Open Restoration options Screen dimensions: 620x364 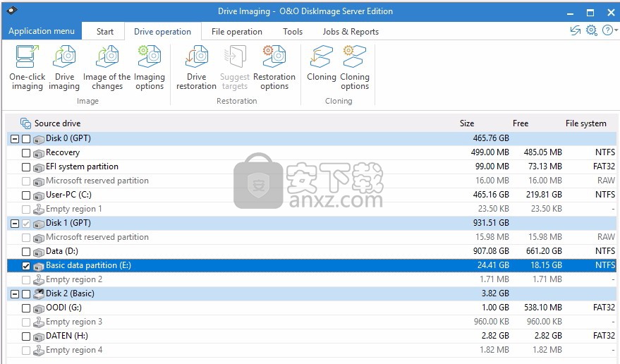pos(274,67)
